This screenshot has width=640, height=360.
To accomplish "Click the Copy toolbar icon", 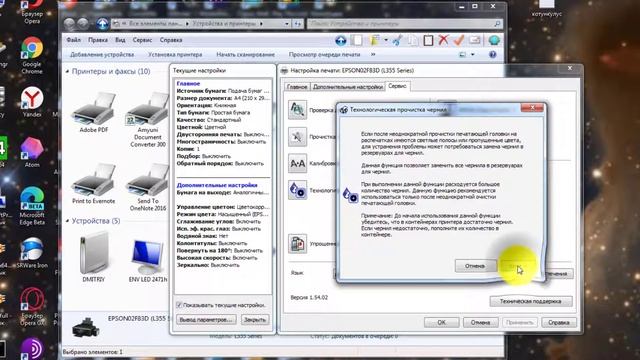I will point(413,40).
